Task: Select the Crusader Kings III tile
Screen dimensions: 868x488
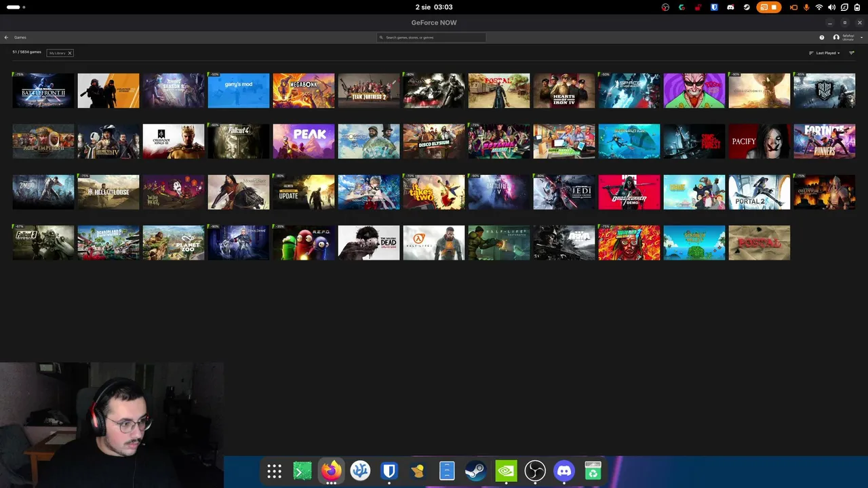Action: point(174,142)
